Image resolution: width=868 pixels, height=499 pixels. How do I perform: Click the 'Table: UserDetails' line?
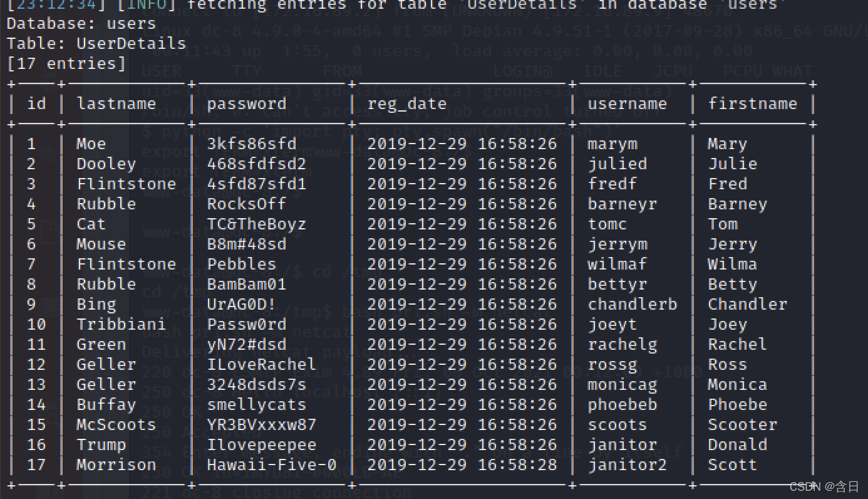[96, 44]
